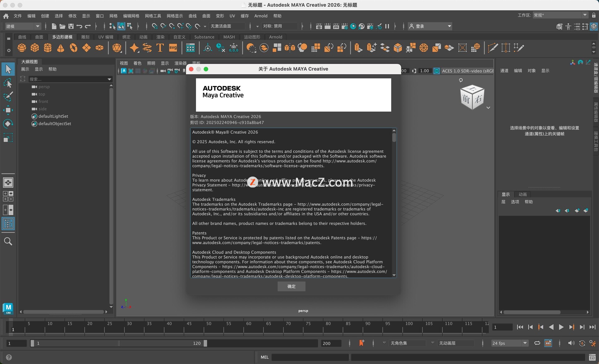
Task: Click the Open Scene folder icon
Action: coord(62,26)
